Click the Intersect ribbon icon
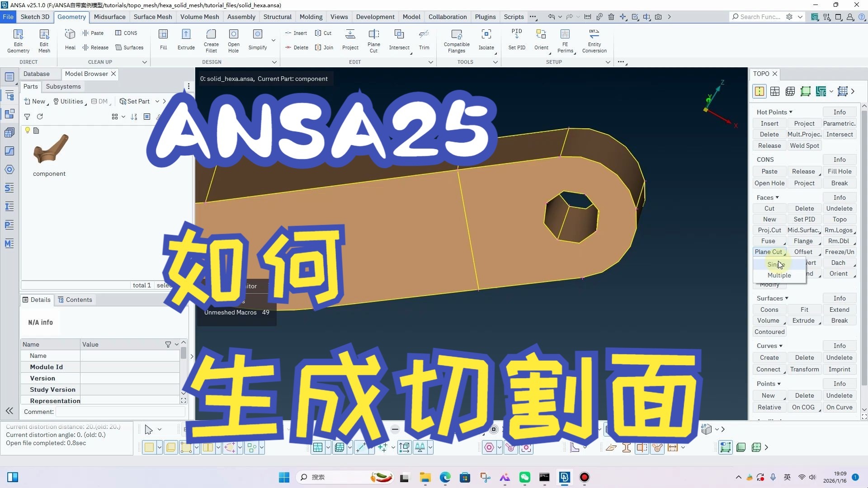The image size is (868, 488). click(x=399, y=35)
